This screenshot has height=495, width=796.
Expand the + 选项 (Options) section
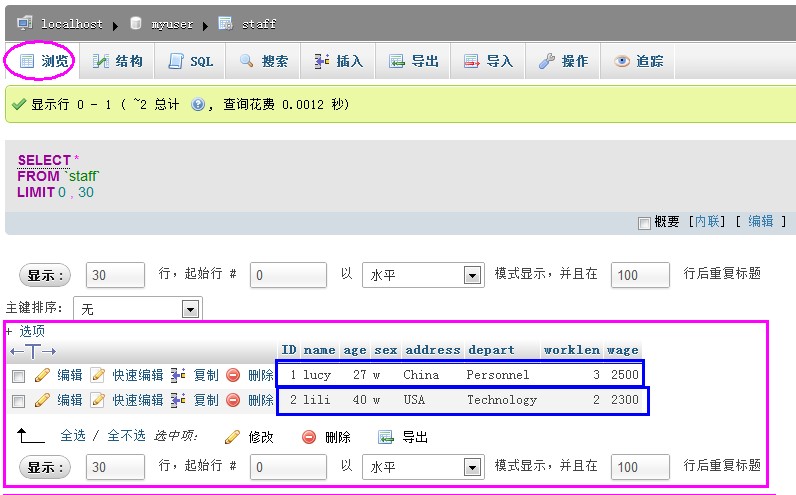pyautogui.click(x=25, y=331)
